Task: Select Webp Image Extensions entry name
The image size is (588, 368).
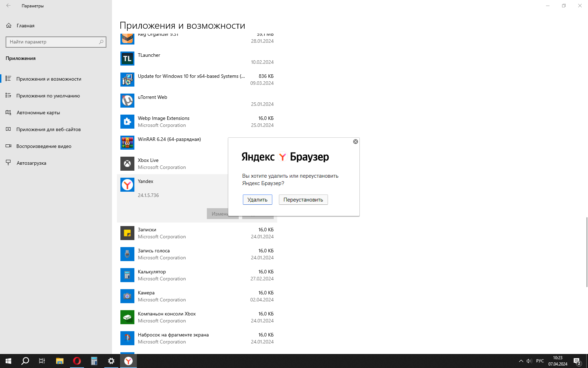Action: pos(164,118)
